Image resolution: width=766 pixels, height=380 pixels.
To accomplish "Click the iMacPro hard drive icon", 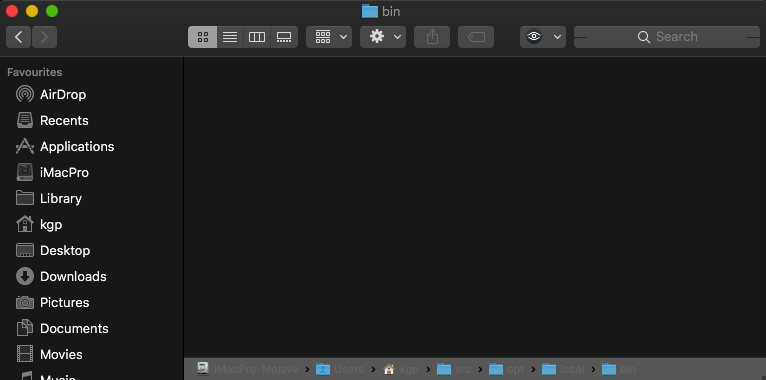I will [x=25, y=172].
